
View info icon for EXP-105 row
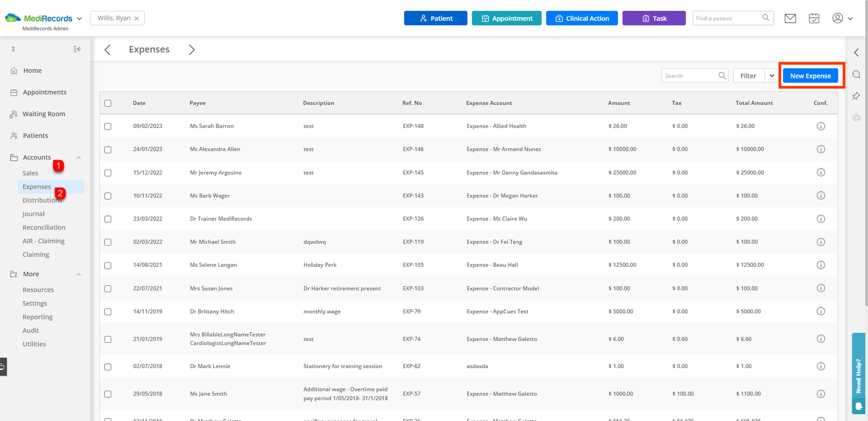coord(821,265)
